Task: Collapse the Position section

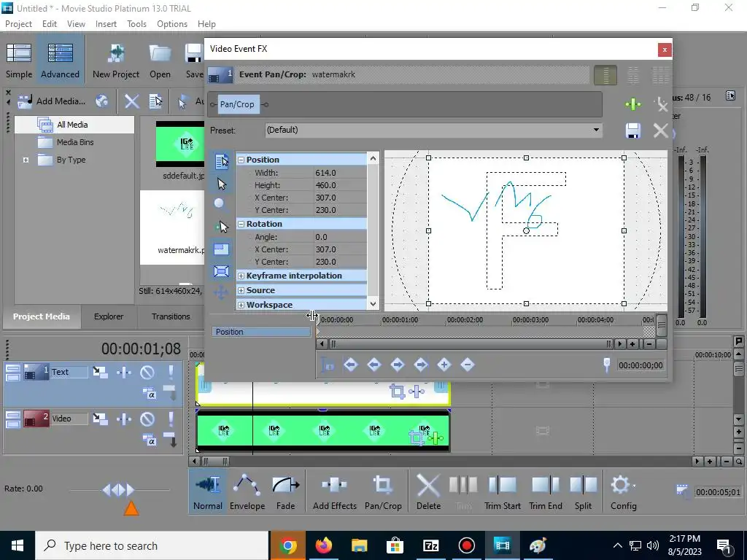Action: pyautogui.click(x=241, y=160)
